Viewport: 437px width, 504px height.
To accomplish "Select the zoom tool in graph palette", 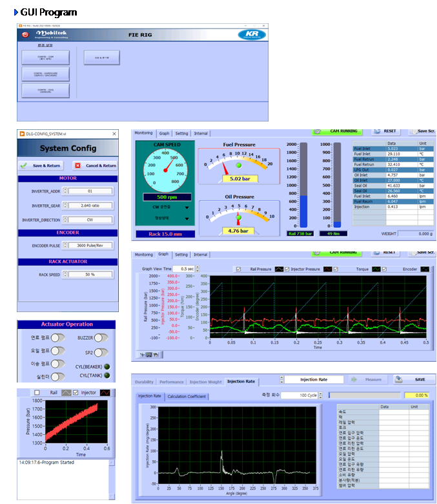I will point(149,355).
